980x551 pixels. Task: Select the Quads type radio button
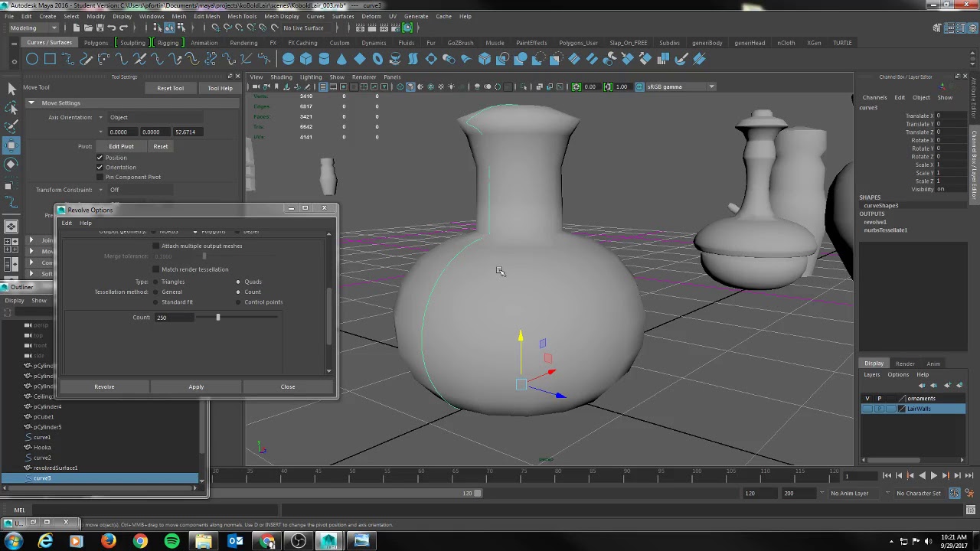coord(238,282)
